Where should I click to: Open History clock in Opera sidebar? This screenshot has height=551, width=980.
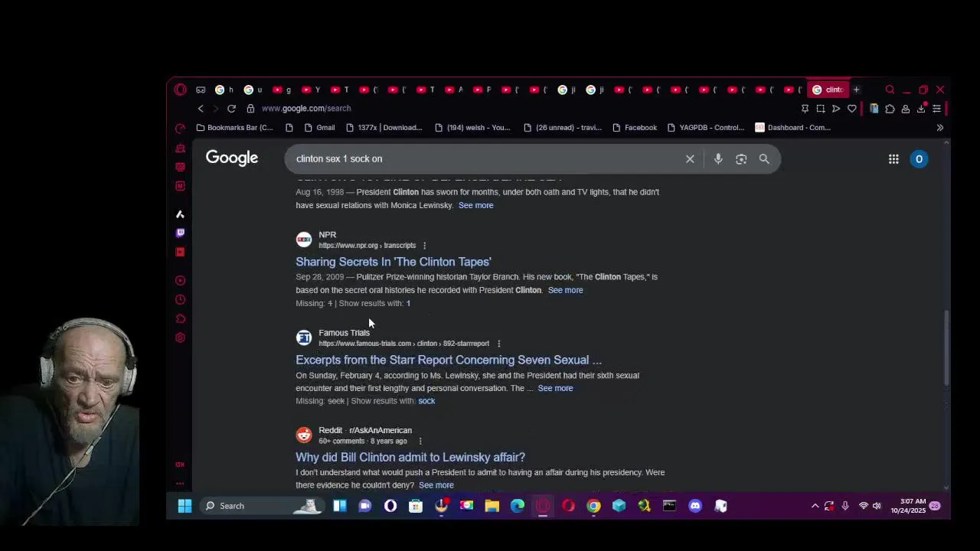180,299
